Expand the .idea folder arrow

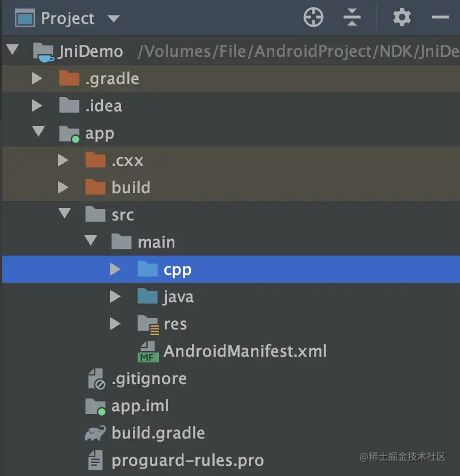37,106
